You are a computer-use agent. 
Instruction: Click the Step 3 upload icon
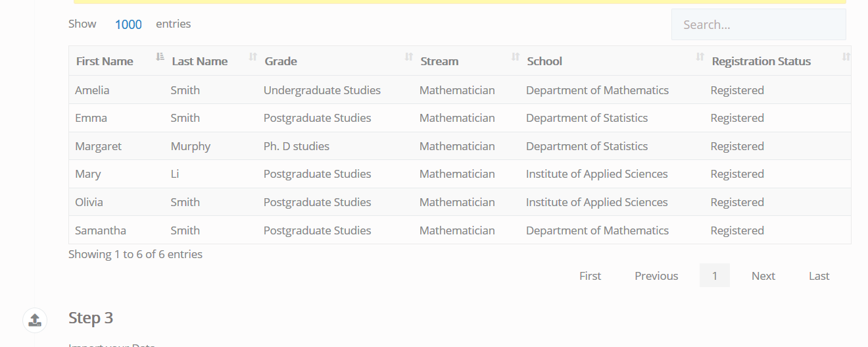[35, 320]
